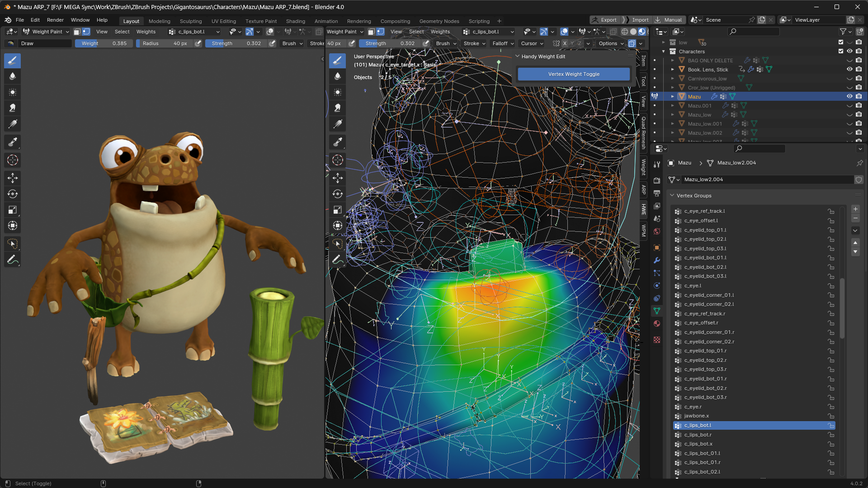The height and width of the screenshot is (488, 868).
Task: Switch to the UV Editing workspace tab
Action: [x=224, y=21]
